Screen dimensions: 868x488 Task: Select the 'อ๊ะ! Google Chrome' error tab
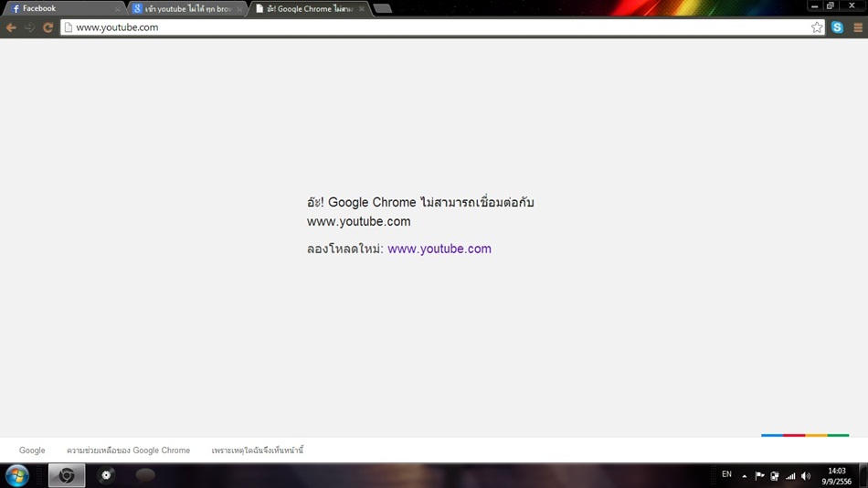309,8
